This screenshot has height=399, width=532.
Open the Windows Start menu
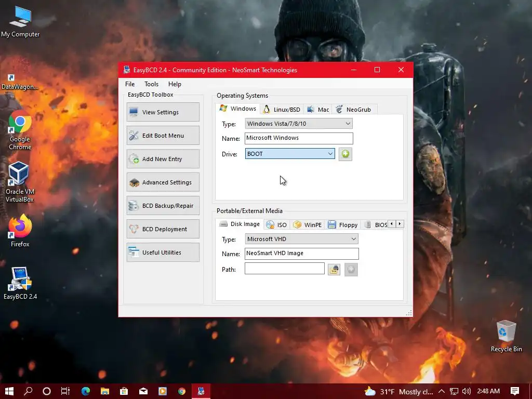click(9, 391)
